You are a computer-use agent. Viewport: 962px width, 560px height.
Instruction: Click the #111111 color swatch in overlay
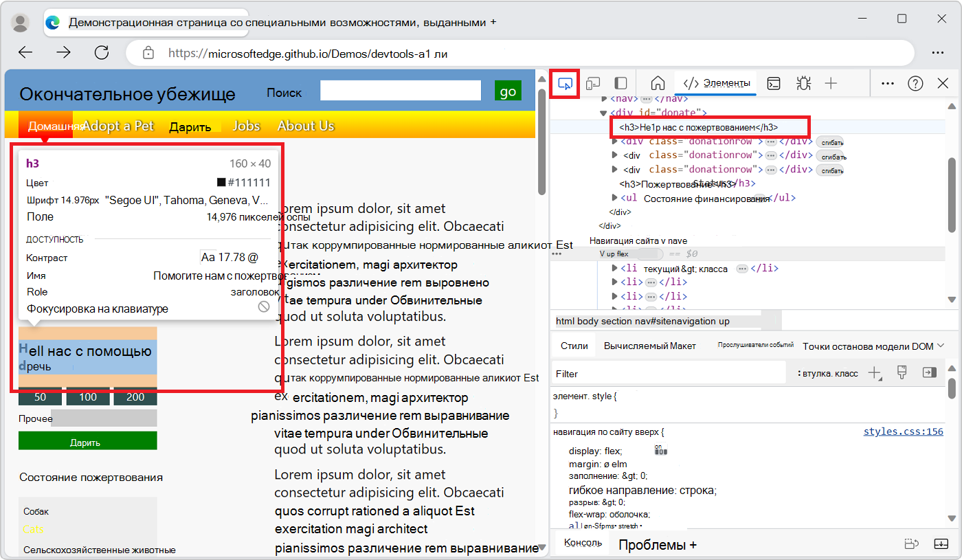coord(221,183)
